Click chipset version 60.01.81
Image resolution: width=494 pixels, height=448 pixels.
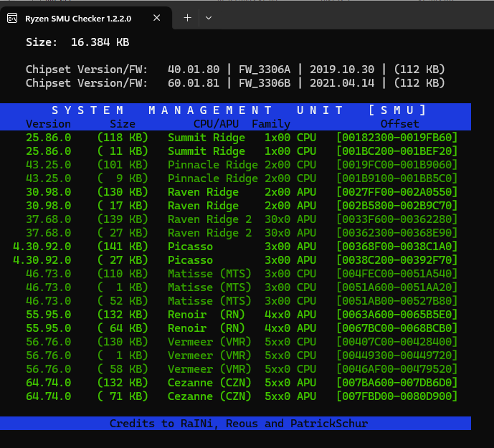[194, 83]
